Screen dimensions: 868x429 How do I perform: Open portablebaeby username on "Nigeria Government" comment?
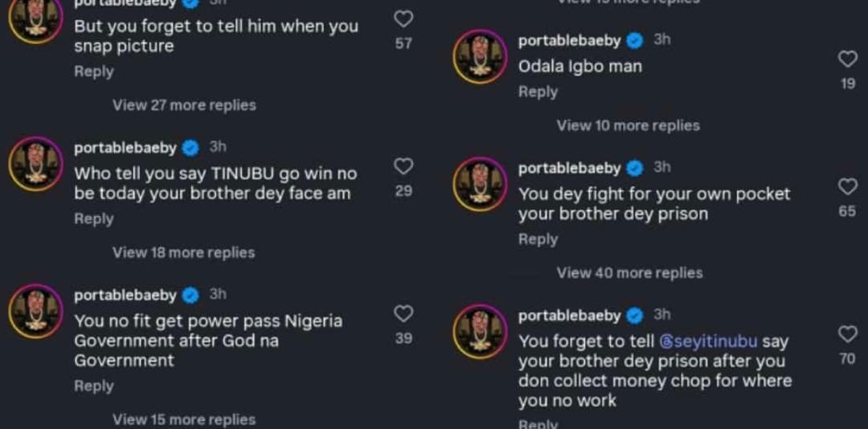click(125, 296)
